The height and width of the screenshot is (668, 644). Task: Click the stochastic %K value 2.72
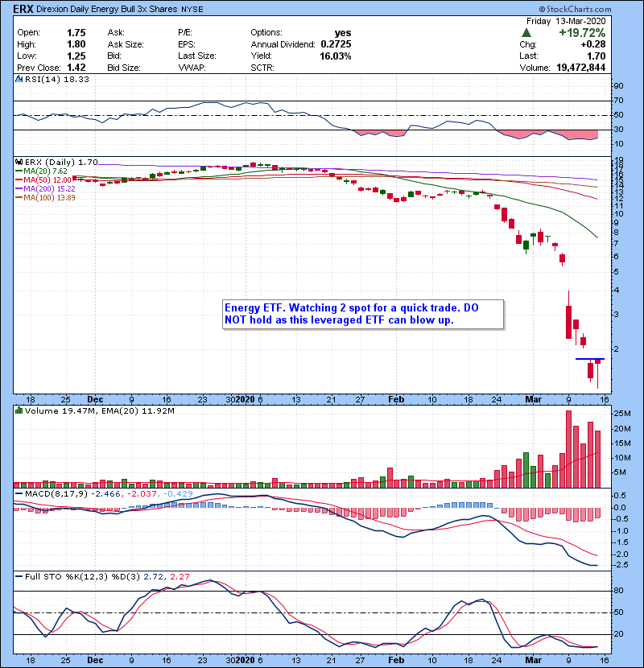(154, 577)
